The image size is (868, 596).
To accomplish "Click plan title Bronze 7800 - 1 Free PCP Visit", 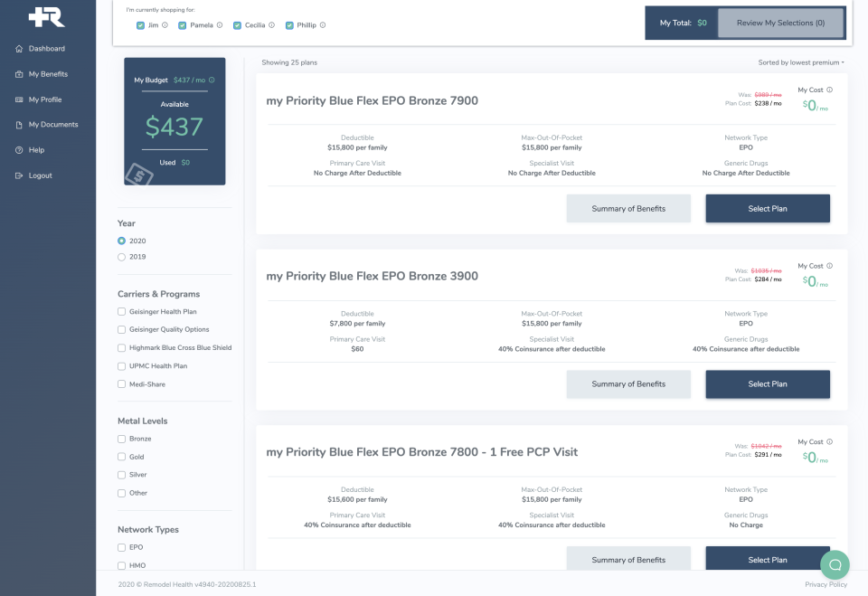I will click(422, 452).
